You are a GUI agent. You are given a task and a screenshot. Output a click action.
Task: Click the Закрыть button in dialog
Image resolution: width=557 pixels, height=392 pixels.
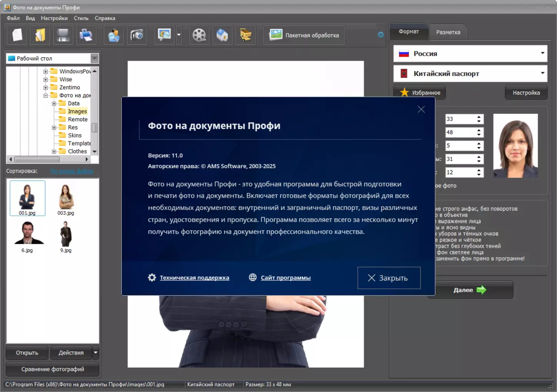pyautogui.click(x=389, y=278)
